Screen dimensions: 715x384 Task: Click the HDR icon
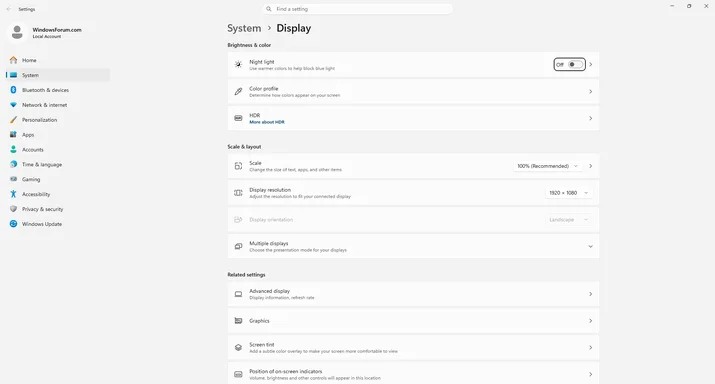click(x=238, y=118)
